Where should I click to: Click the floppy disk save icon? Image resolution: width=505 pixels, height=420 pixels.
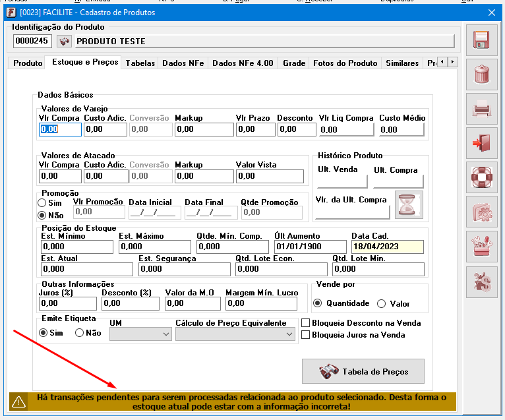(x=481, y=40)
